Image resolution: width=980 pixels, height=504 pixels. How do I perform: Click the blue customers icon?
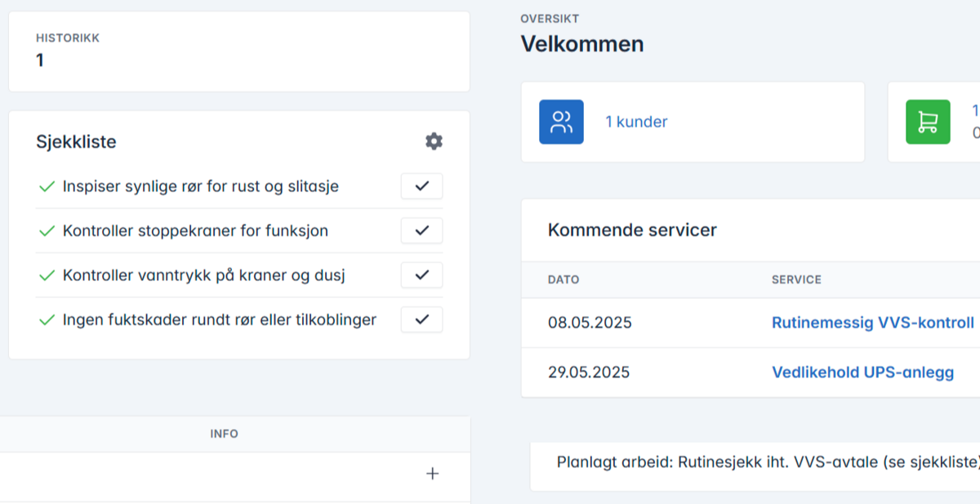coord(561,122)
